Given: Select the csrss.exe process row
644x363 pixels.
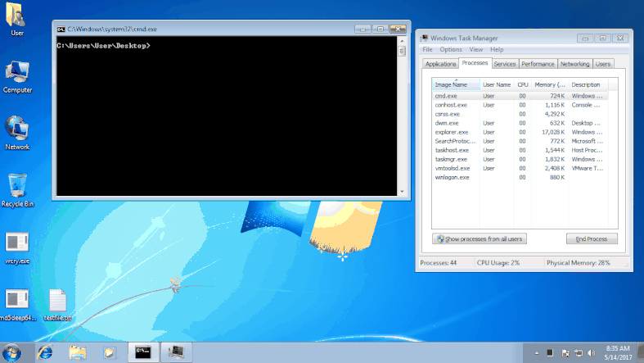Looking at the screenshot, I should 520,114.
